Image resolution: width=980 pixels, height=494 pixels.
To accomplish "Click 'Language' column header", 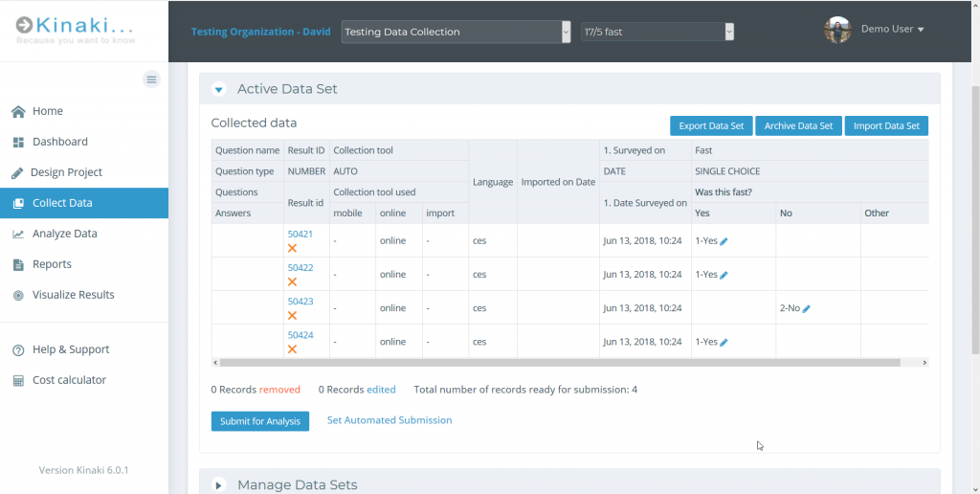I will pyautogui.click(x=493, y=182).
